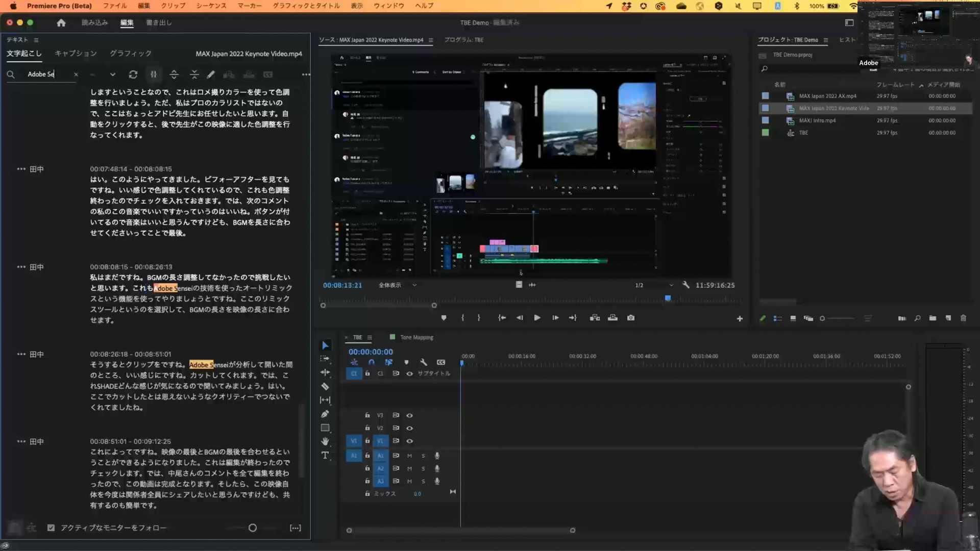Open the シーケンス menu
Image resolution: width=980 pixels, height=551 pixels.
[x=211, y=6]
